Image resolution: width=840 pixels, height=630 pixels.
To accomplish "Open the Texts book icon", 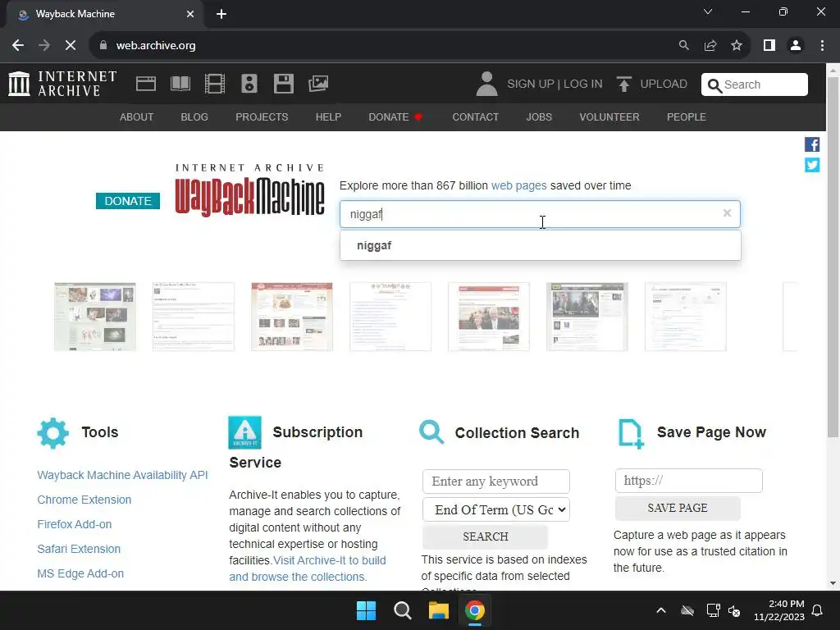I will [x=180, y=84].
